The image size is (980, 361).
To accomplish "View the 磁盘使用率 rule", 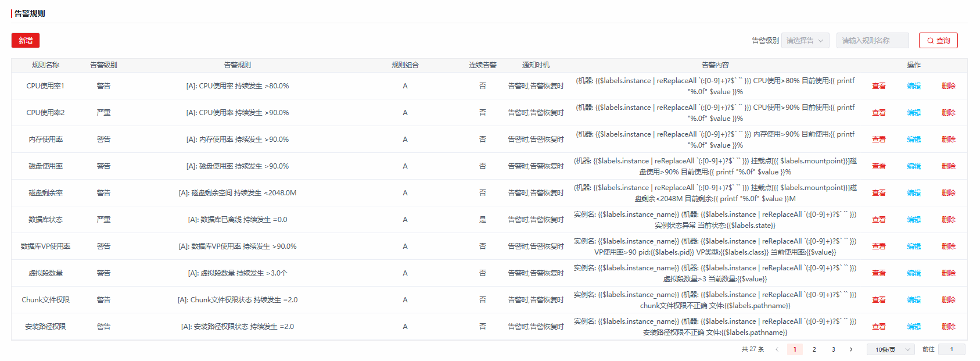I will pyautogui.click(x=878, y=166).
